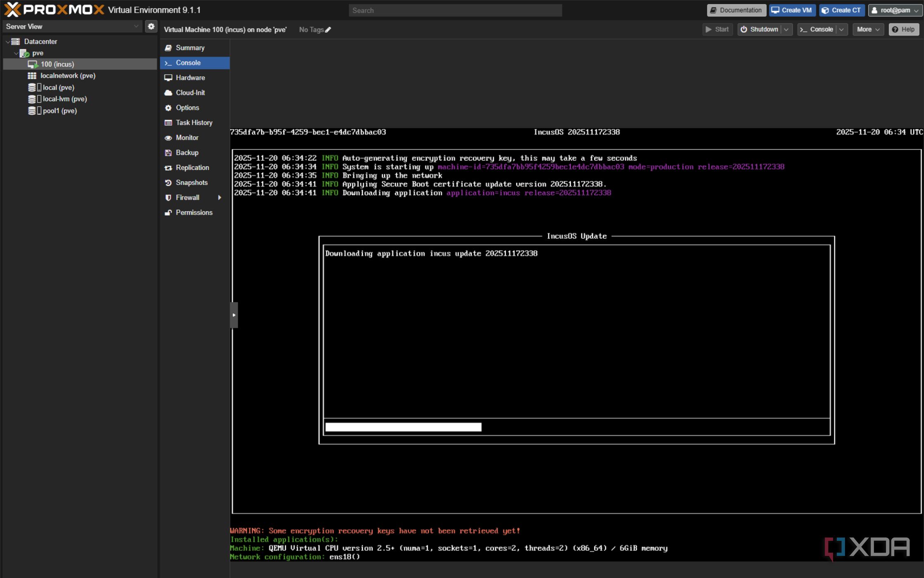Open the Server View dropdown
Screen dimensions: 924x578
pyautogui.click(x=72, y=26)
